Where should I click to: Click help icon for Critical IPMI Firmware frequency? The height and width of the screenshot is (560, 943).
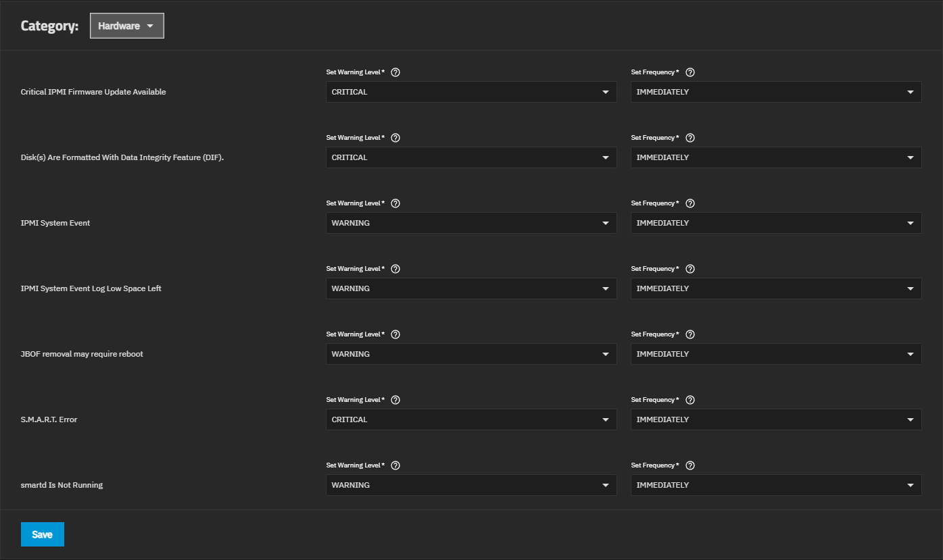[690, 72]
